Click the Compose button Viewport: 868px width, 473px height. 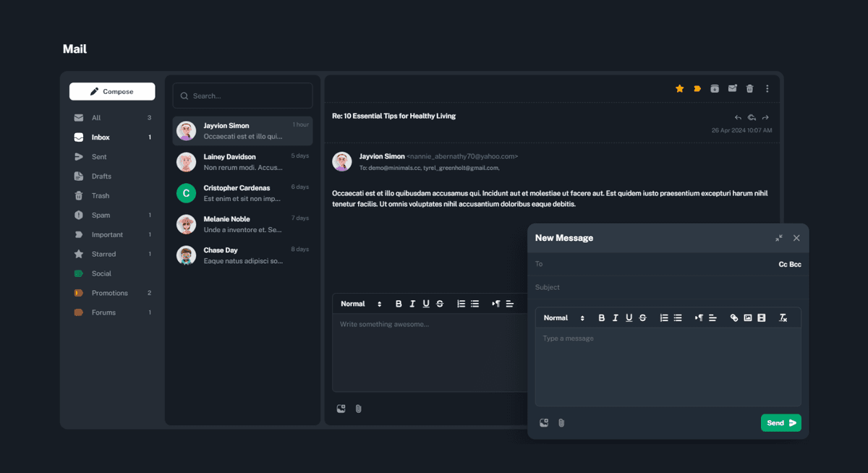pyautogui.click(x=112, y=91)
